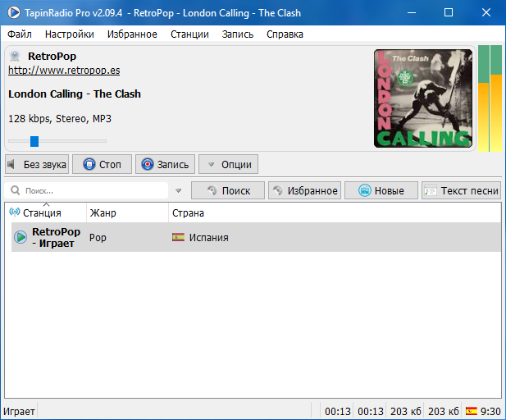Show stations with the Избранное button
Viewport: 506px width, 420px height.
pos(304,190)
